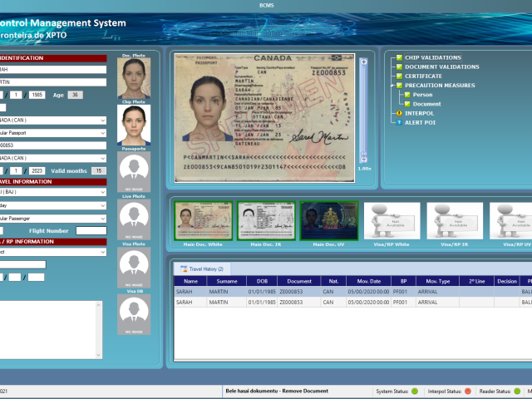Click the passport image zoom slider track

pos(363,109)
